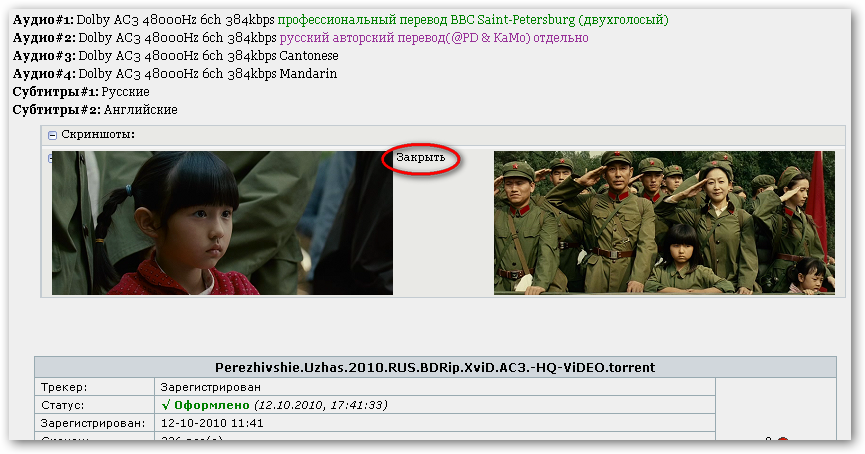This screenshot has width=865, height=454.
Task: Click the Зарегистрирован: row label
Action: (93, 423)
